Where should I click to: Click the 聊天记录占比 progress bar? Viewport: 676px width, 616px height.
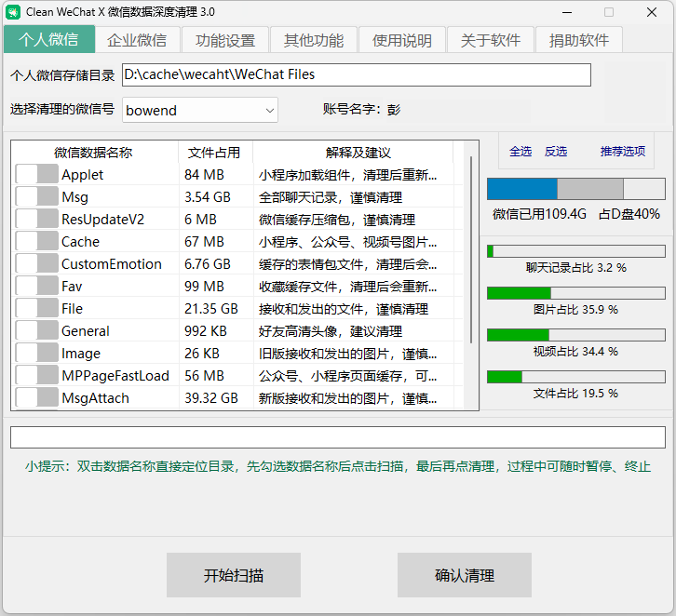[x=576, y=251]
